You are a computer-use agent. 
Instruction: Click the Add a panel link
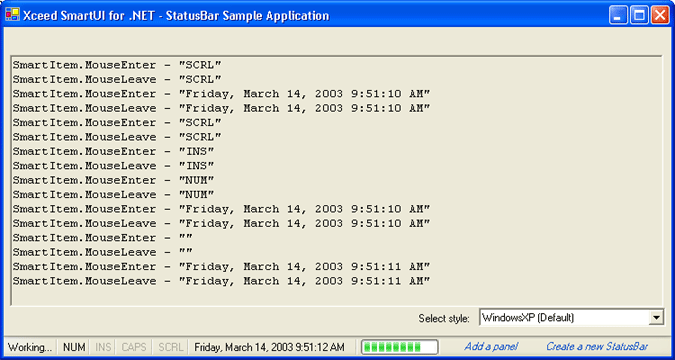click(491, 347)
